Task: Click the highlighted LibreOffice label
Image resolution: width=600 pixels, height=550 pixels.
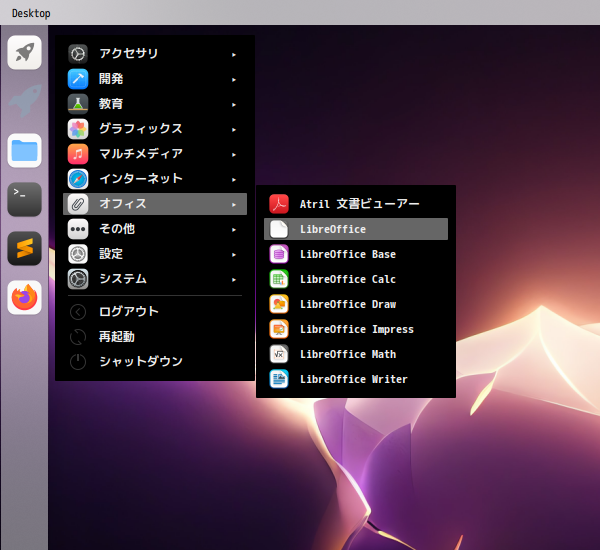Action: coord(333,229)
